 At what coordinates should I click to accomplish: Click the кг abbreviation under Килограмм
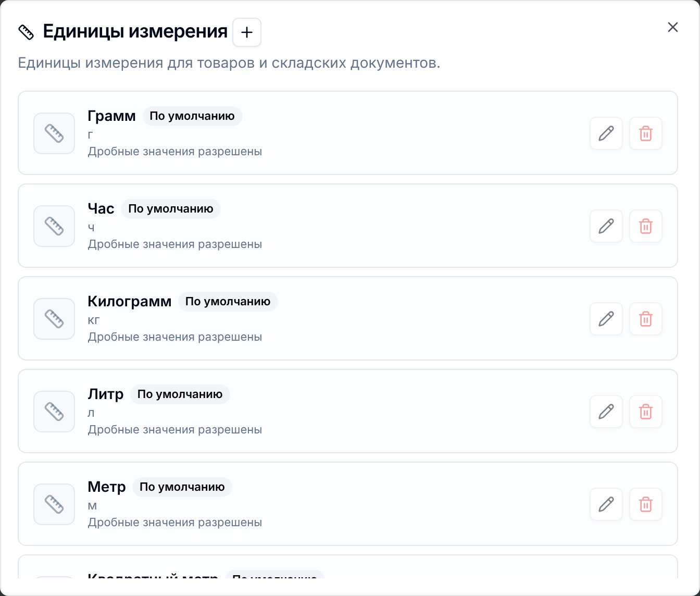pos(94,320)
